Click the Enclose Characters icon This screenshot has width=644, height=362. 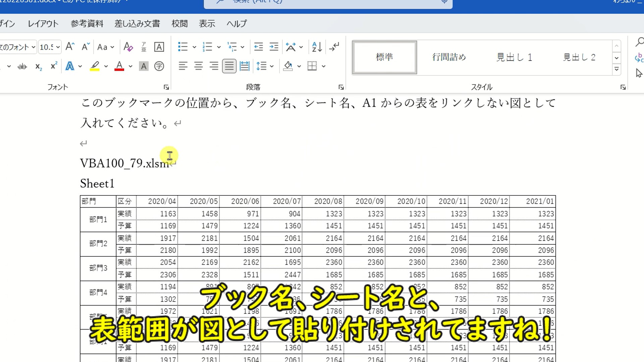tap(159, 66)
